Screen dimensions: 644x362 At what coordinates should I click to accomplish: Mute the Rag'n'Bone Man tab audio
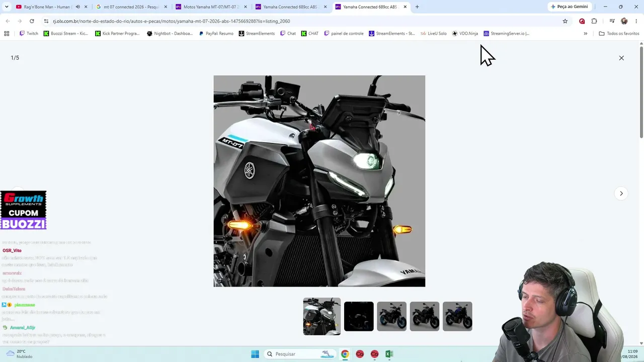pos(77,7)
